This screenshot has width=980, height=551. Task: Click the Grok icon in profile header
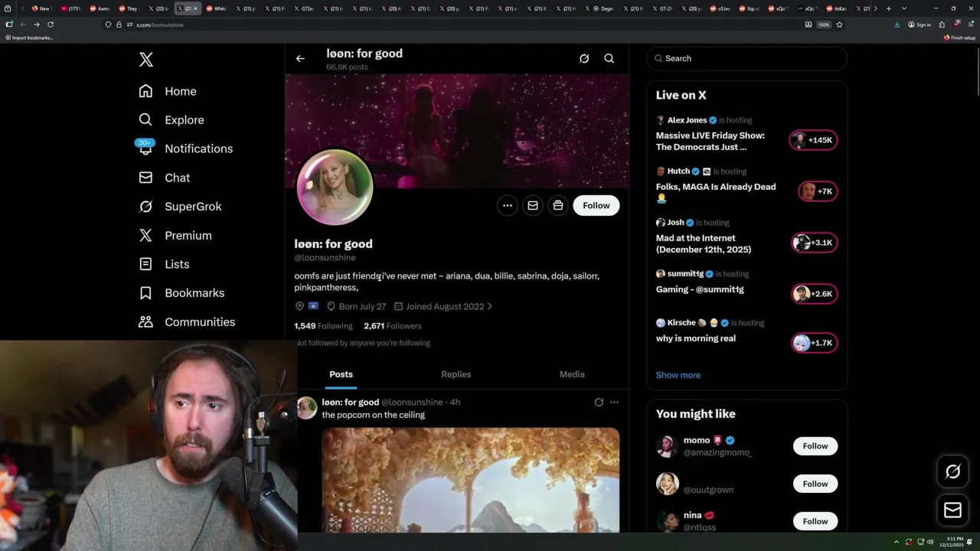point(584,59)
